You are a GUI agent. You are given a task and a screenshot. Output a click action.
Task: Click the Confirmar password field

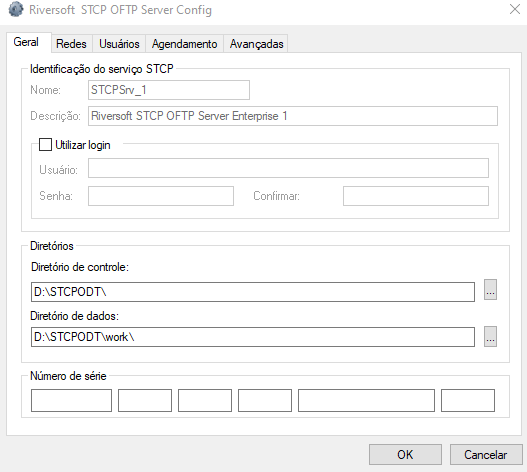(416, 196)
